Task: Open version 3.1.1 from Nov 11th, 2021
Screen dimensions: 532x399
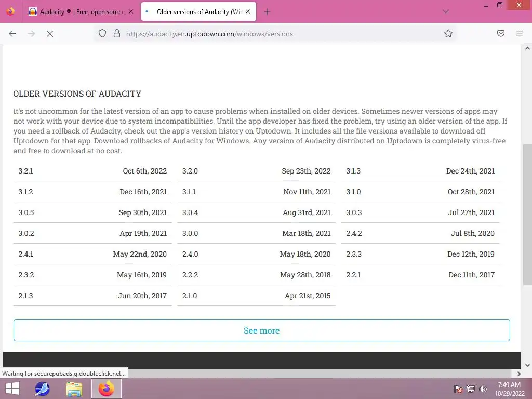Action: pyautogui.click(x=257, y=192)
